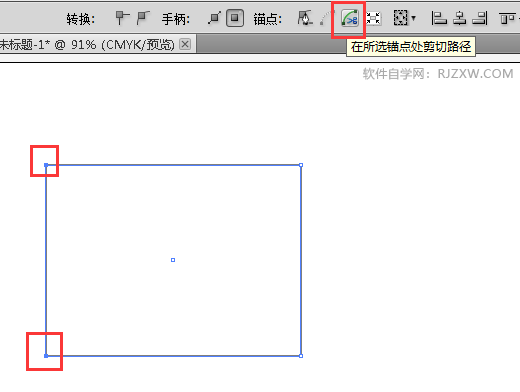Click the rectangle's center point marker
Screen dimensions: 520x392
[x=173, y=260]
